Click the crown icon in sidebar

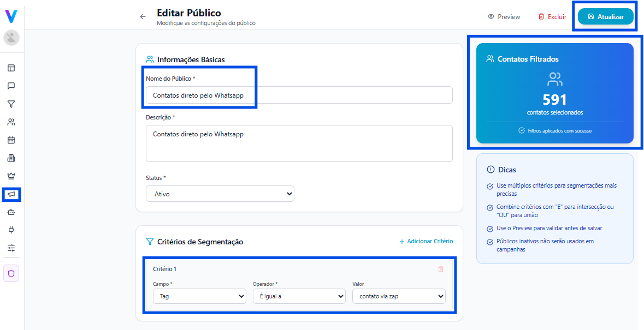[11, 176]
